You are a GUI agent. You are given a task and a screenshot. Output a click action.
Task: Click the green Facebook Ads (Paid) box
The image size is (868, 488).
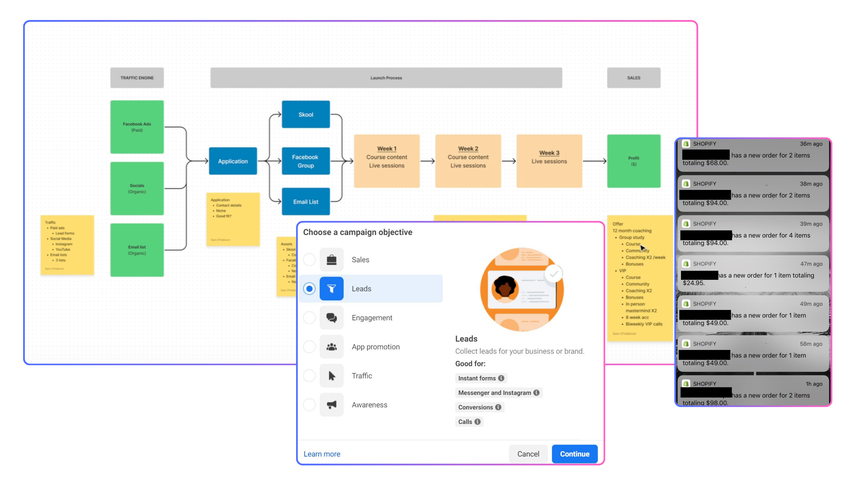(137, 127)
